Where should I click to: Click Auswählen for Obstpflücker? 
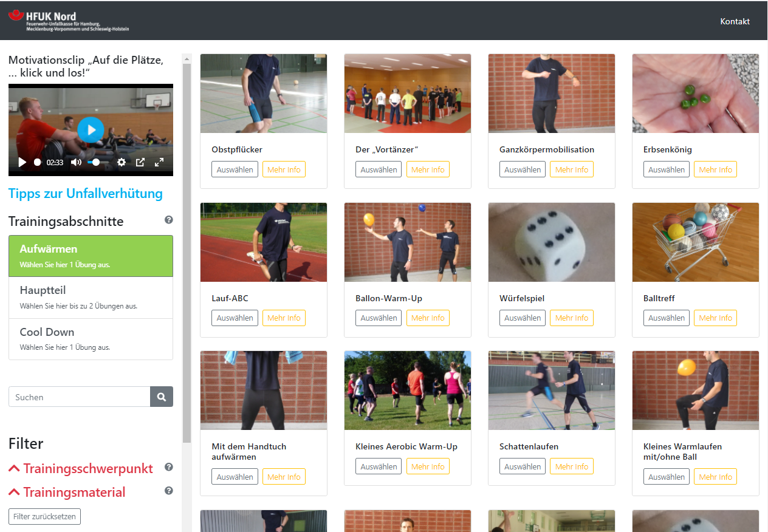(x=235, y=169)
